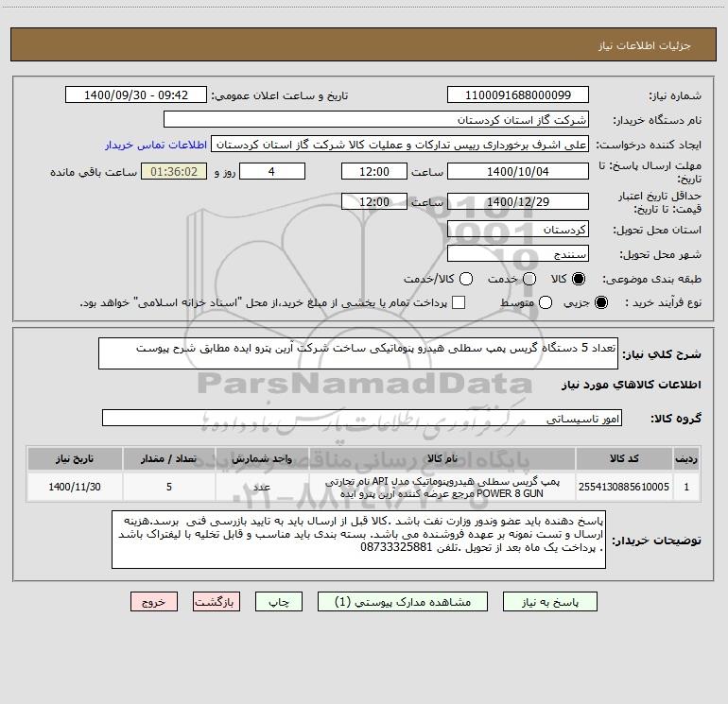Click the شماره نیاز field 1100091688000099
The image size is (728, 704).
coord(518,95)
